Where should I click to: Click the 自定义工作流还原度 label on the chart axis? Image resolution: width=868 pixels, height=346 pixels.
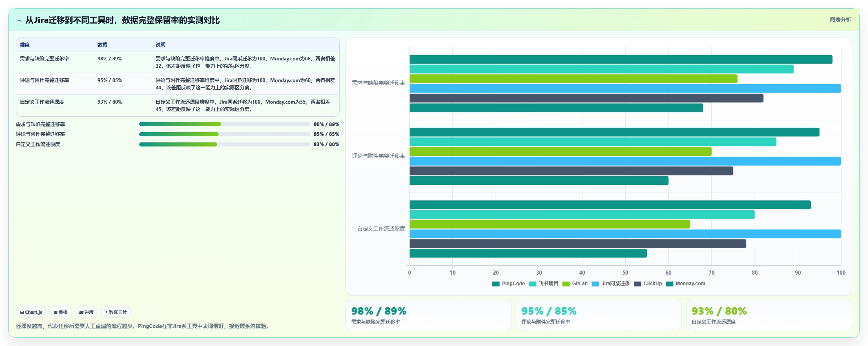point(381,228)
